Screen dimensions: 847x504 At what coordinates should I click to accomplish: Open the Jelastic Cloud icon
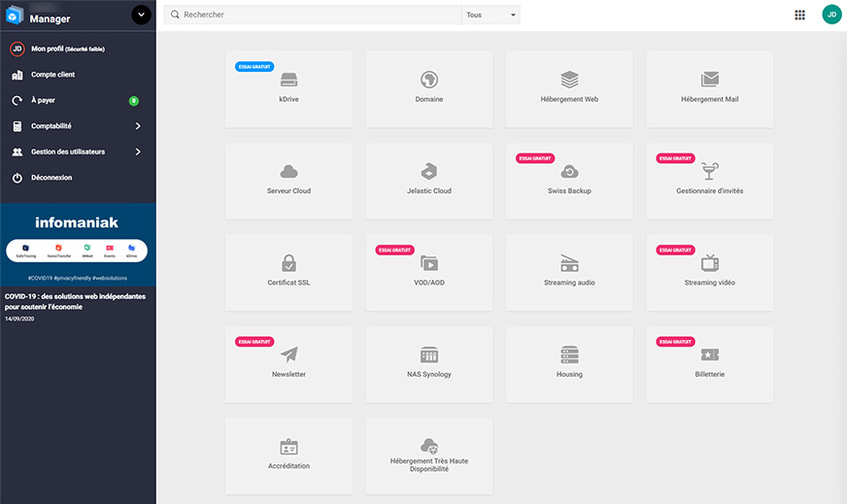click(429, 171)
